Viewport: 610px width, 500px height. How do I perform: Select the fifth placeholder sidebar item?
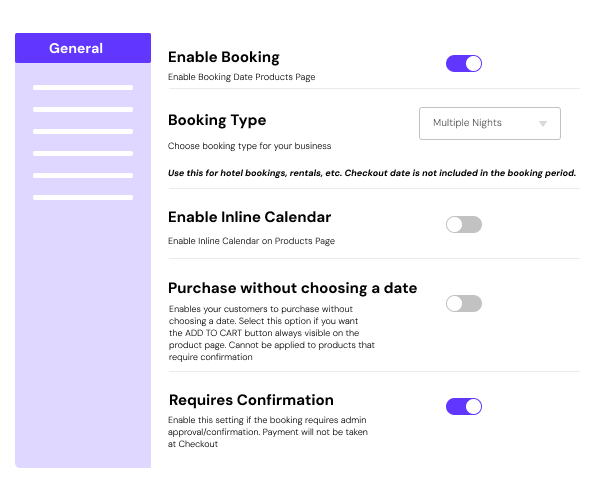point(83,175)
